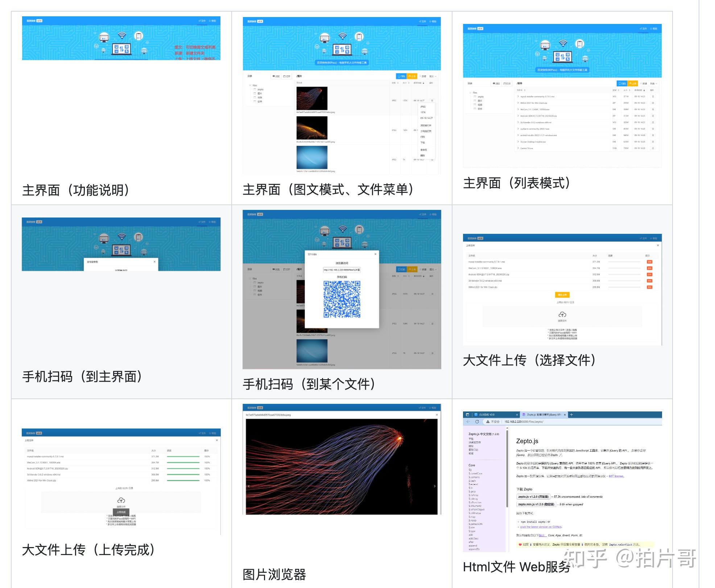Image resolution: width=715 pixels, height=588 pixels.
Task: Show previous image in picture viewer
Action: point(249,486)
